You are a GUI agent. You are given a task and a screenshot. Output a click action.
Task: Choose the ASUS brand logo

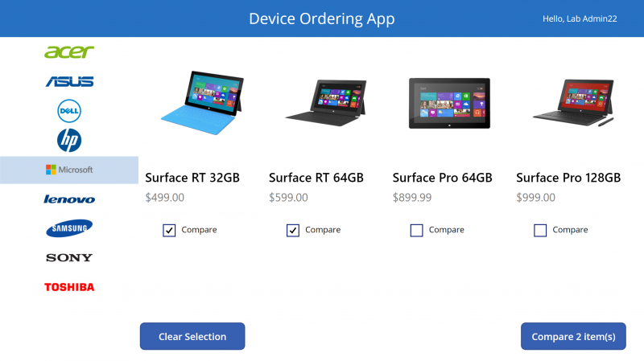tap(69, 82)
